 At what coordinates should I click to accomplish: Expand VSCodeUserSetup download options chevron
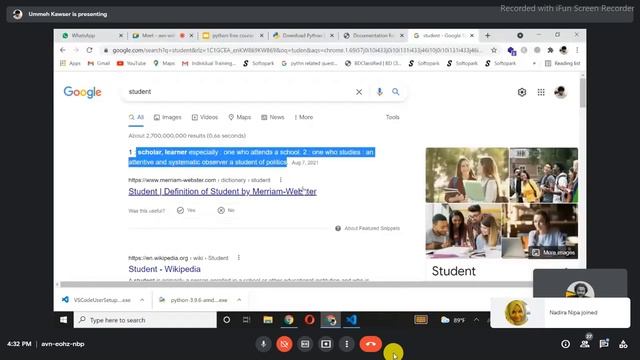click(x=142, y=300)
